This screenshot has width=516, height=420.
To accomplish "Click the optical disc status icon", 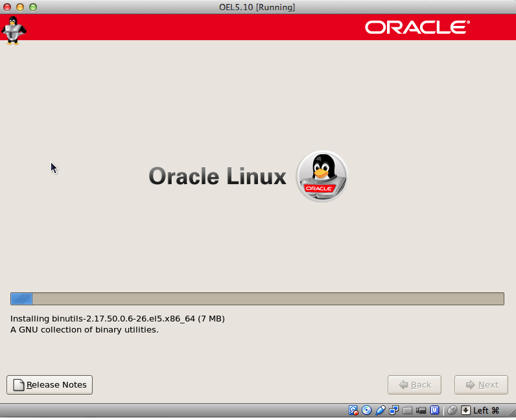I will click(367, 410).
